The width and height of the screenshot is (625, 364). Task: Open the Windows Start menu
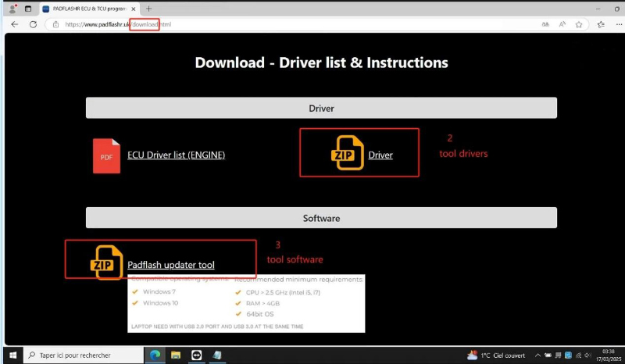click(x=12, y=355)
